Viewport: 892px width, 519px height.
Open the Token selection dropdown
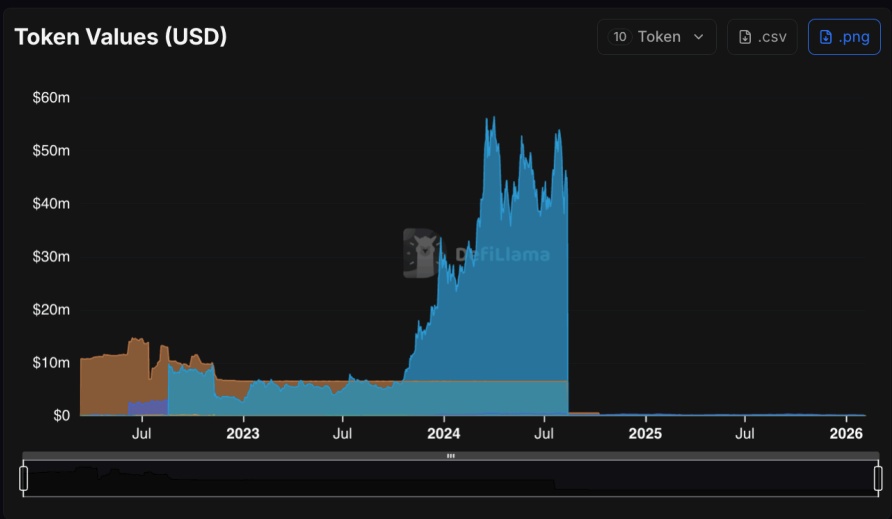tap(656, 37)
